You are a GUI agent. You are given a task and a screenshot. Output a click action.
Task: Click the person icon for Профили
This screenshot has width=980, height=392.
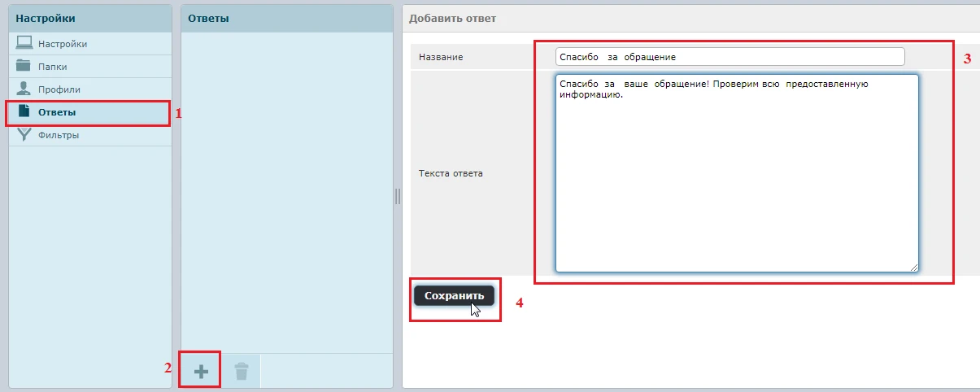coord(24,89)
